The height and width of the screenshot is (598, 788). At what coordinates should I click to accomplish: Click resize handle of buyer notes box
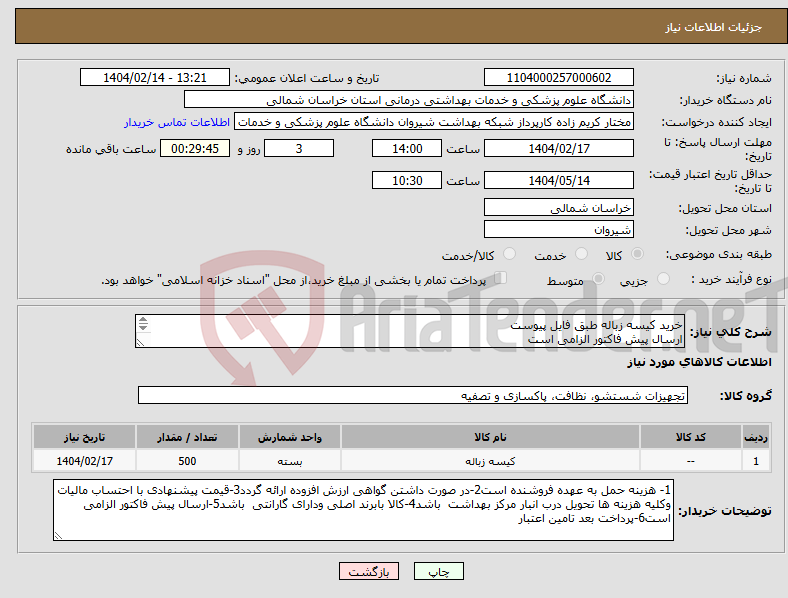tap(58, 536)
